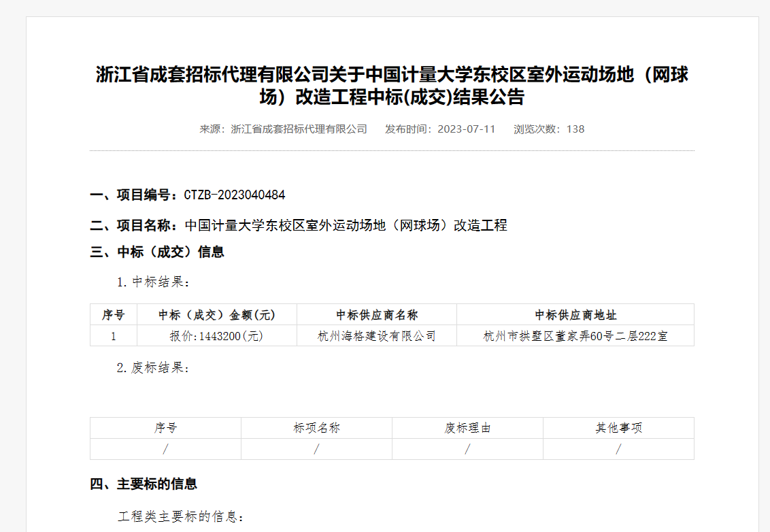Select address 杭州市拱墅区董家弄60号二层222室
The height and width of the screenshot is (532, 770).
point(575,336)
